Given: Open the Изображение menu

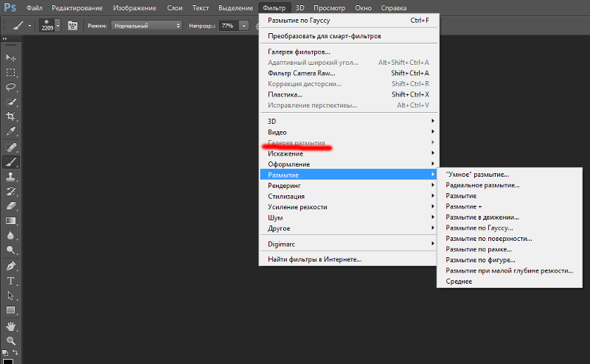Looking at the screenshot, I should [x=135, y=8].
